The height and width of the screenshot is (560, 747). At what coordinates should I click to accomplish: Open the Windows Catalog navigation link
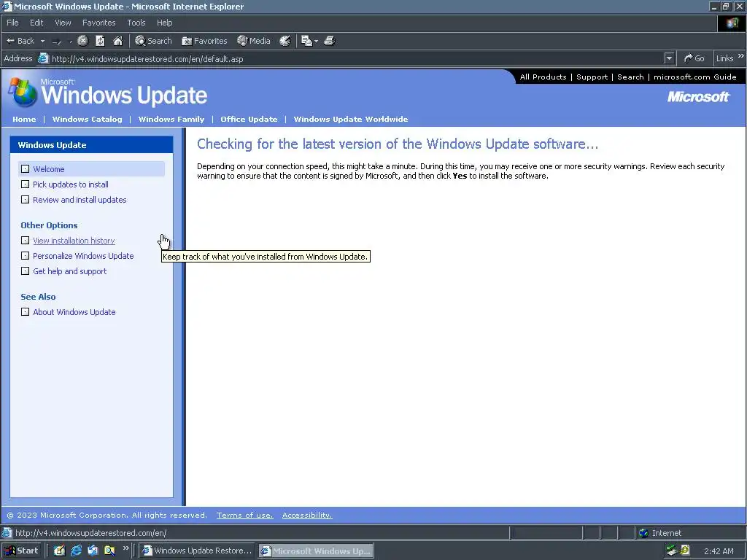88,119
